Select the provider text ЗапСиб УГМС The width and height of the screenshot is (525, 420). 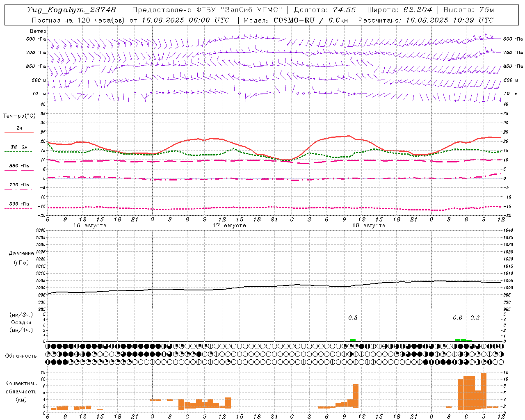252,10
